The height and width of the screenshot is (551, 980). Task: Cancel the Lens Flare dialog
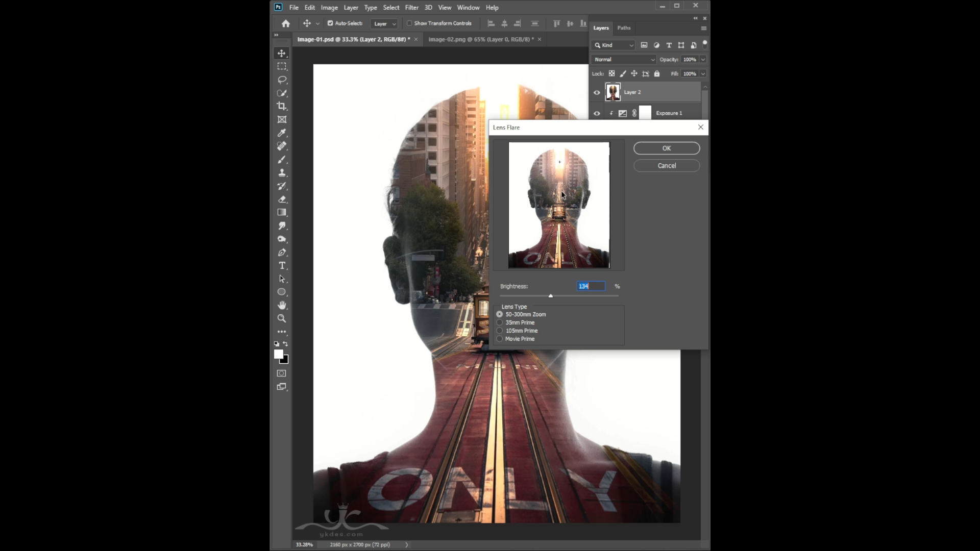point(667,165)
